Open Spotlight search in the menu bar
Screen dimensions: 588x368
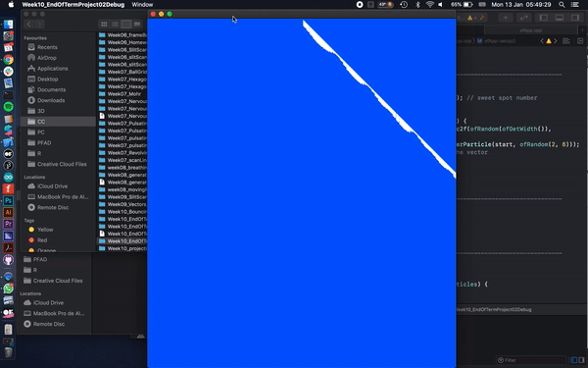[562, 5]
